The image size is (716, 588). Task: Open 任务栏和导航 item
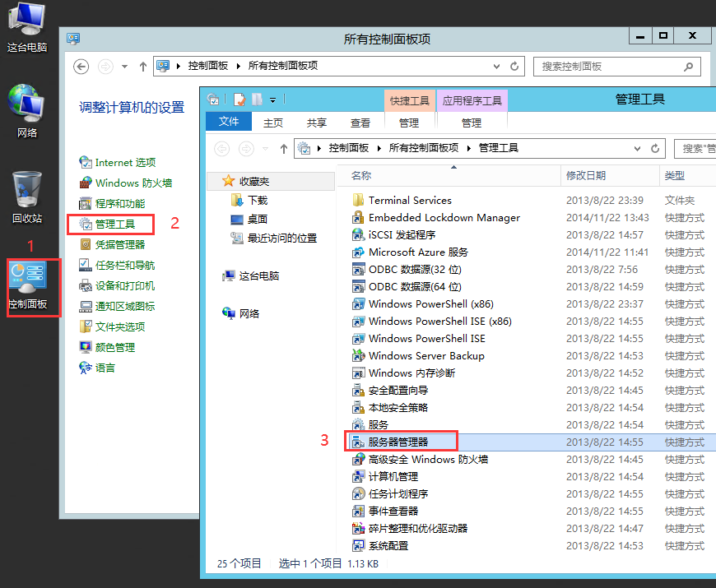click(x=117, y=265)
